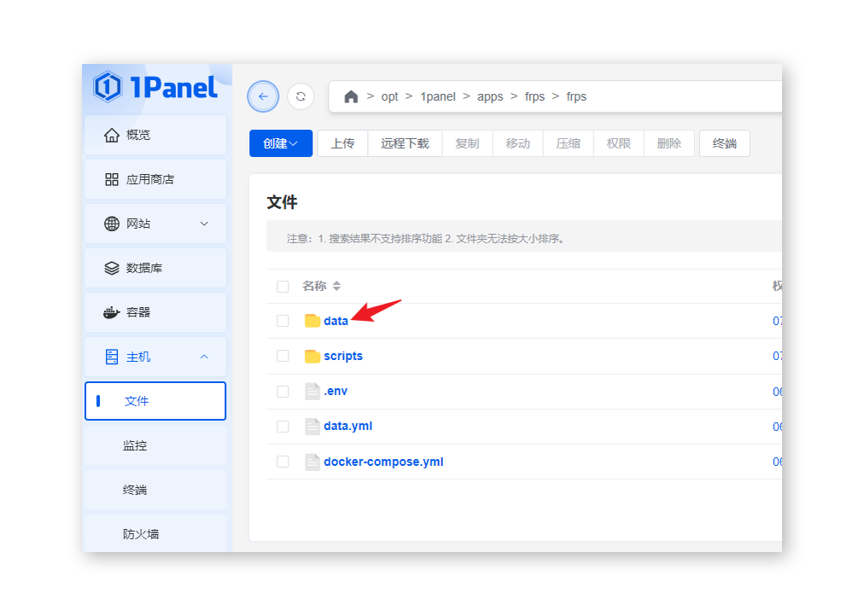This screenshot has width=864, height=616.
Task: Open the data folder link
Action: (336, 321)
